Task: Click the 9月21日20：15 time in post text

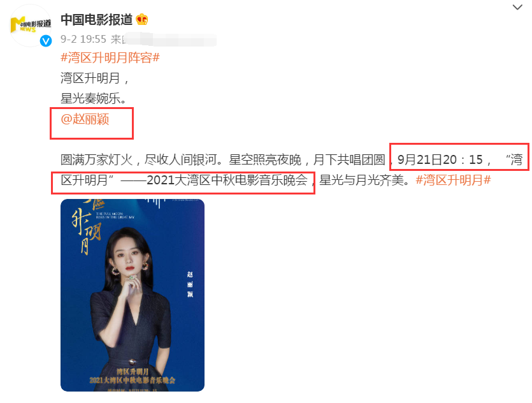Action: pyautogui.click(x=440, y=159)
